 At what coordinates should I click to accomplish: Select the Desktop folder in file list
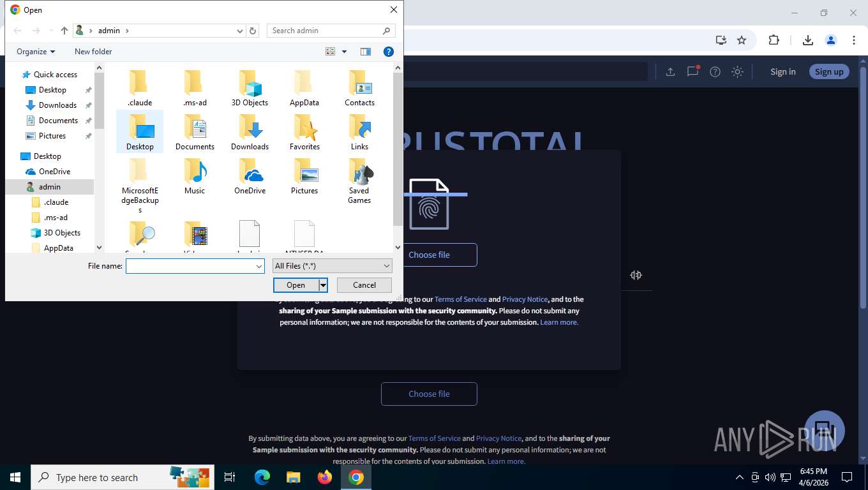point(140,132)
